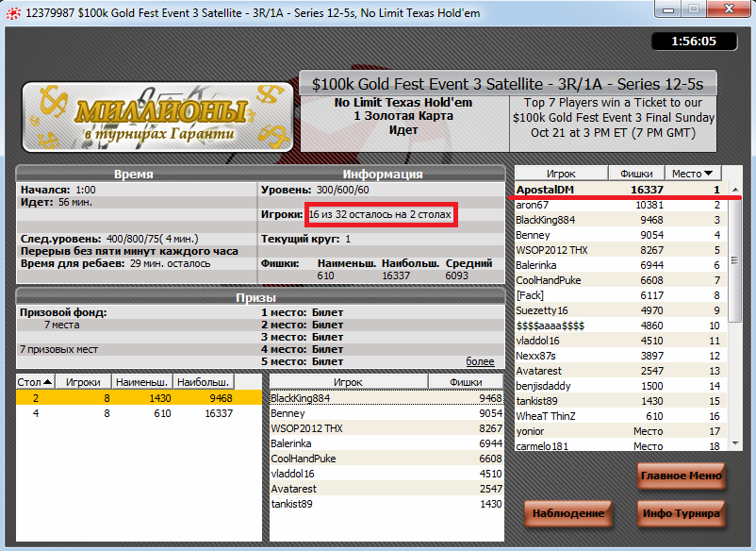This screenshot has width=756, height=551.
Task: Select Balerinka in the ranking list
Action: pyautogui.click(x=620, y=265)
